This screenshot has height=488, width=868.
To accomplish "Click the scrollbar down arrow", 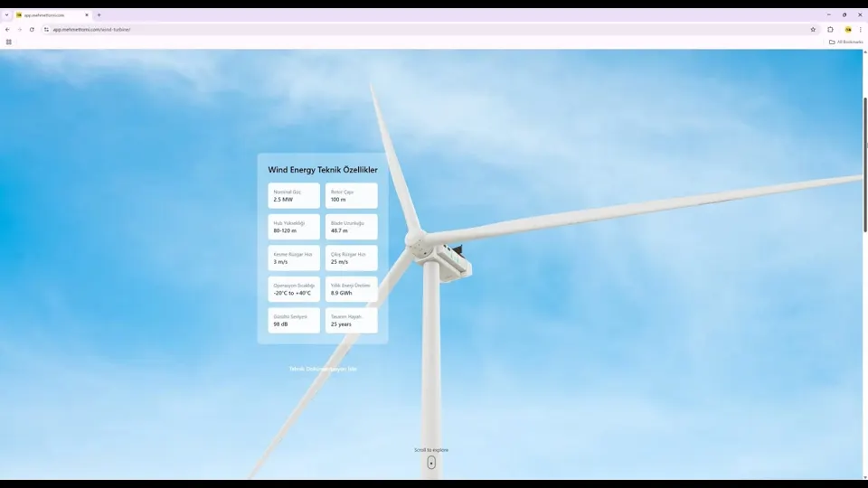I will pos(865,477).
